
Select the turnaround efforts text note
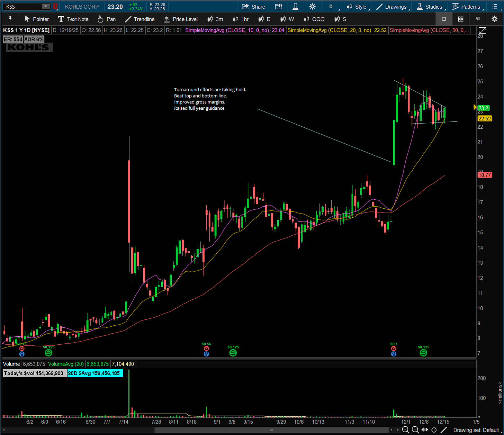210,99
